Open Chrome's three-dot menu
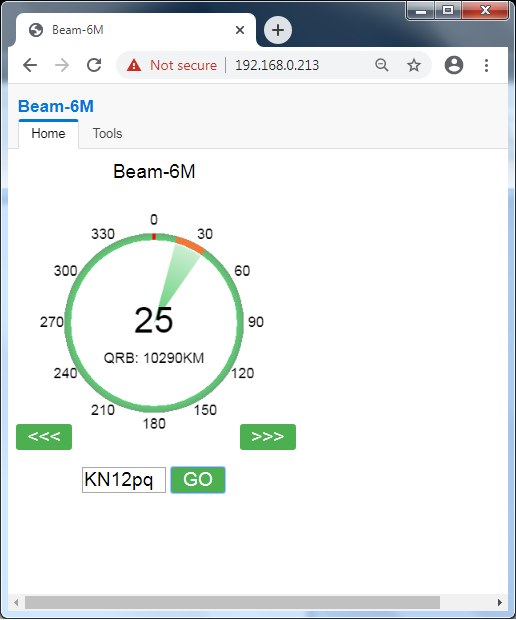This screenshot has width=516, height=620. tap(486, 65)
